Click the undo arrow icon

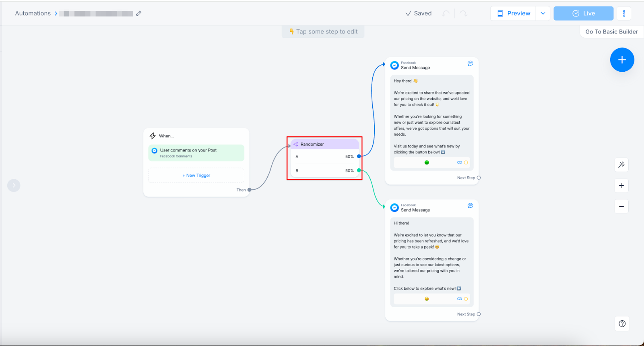point(446,13)
